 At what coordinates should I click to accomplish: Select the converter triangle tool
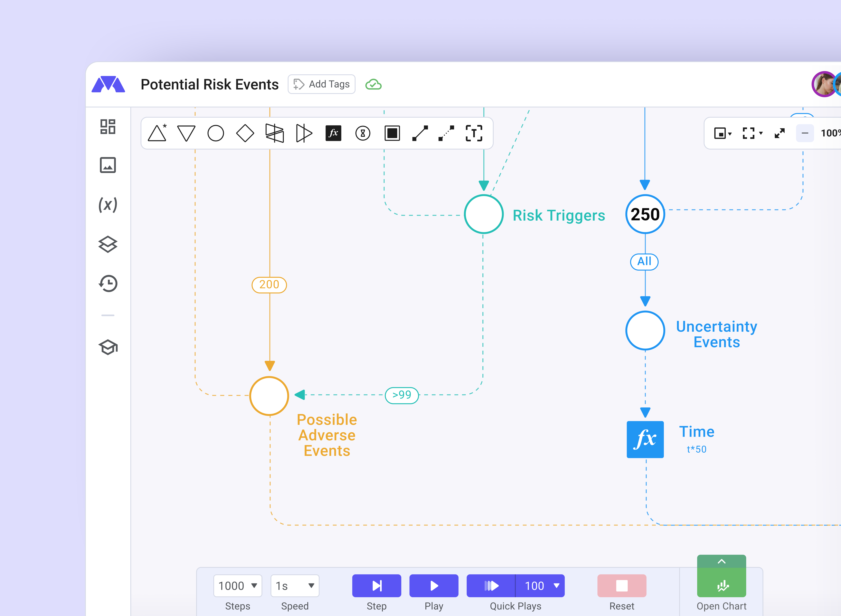304,133
